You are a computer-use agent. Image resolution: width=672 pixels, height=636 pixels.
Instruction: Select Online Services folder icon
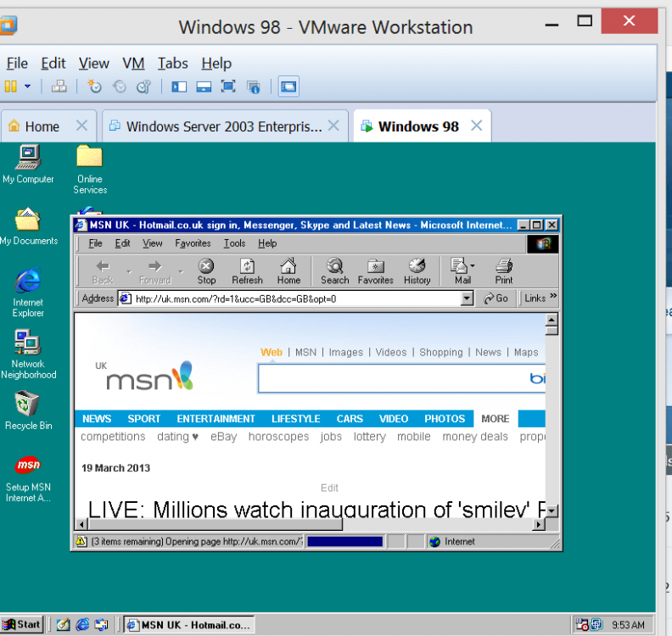[90, 170]
